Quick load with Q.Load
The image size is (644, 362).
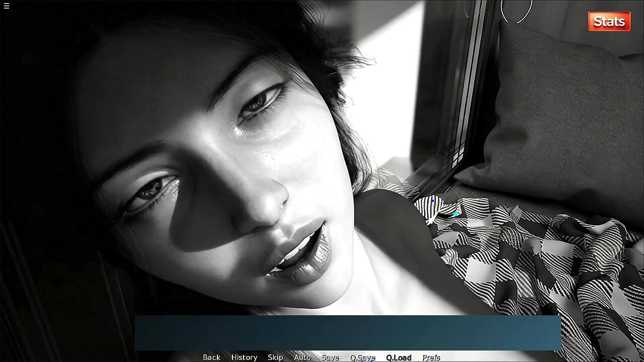point(399,357)
